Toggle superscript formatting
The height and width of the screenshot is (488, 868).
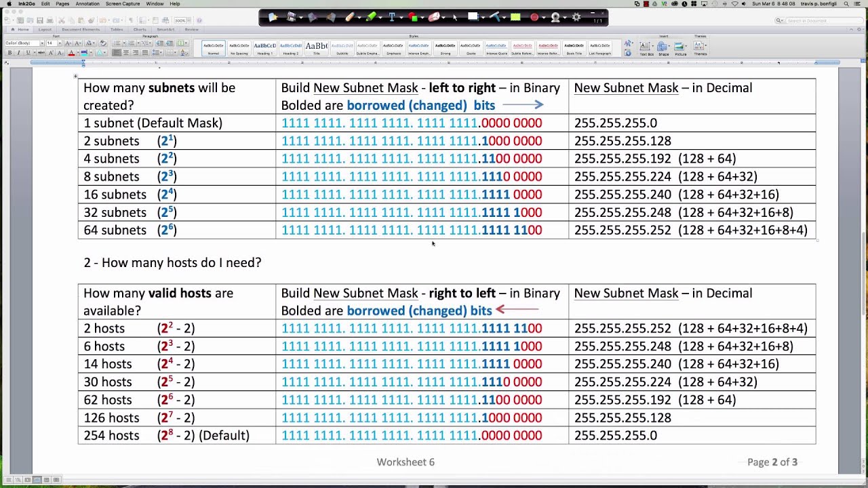pos(51,52)
